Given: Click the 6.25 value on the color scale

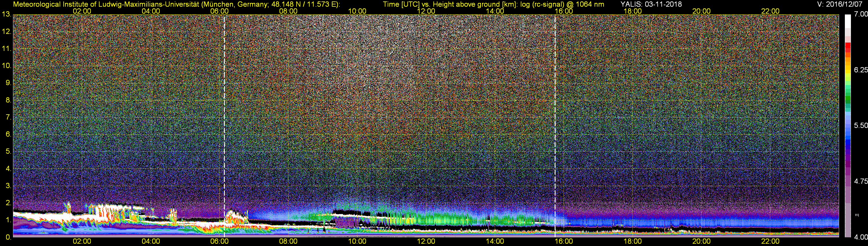Looking at the screenshot, I should tap(860, 70).
